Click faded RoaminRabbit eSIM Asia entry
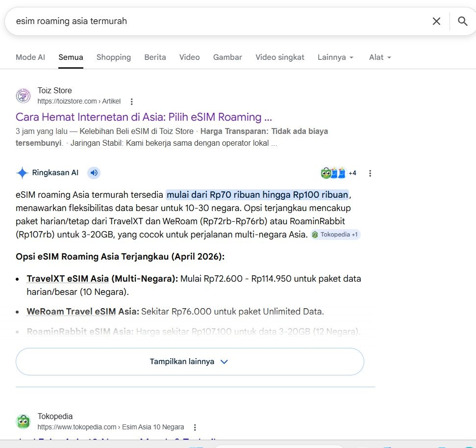 [x=193, y=332]
